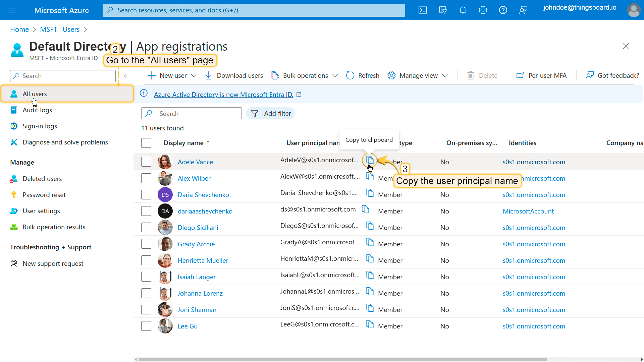
Task: Open Cloud Shell from top bar
Action: [x=423, y=10]
